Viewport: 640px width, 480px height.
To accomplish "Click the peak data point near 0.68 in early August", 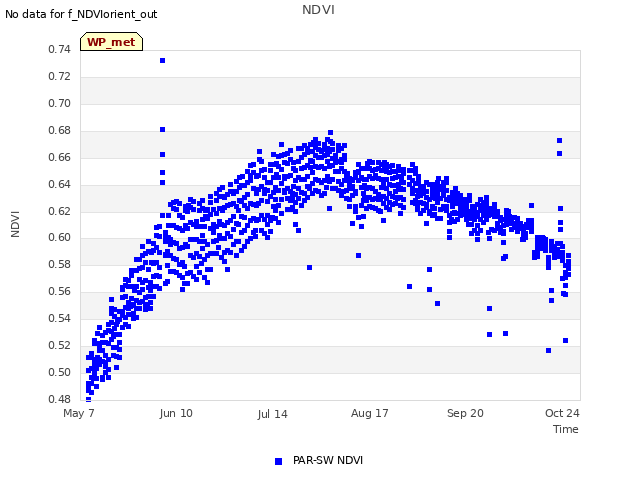I will click(x=331, y=133).
